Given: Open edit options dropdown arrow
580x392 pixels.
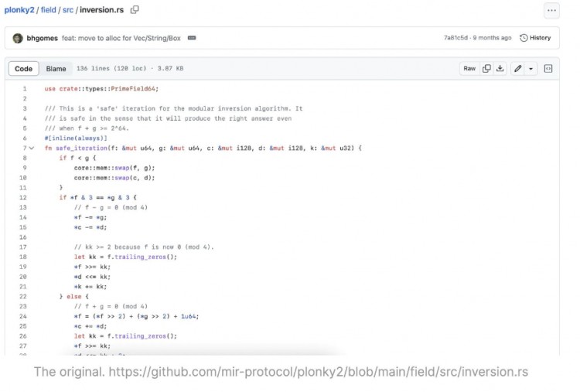Looking at the screenshot, I should (531, 69).
